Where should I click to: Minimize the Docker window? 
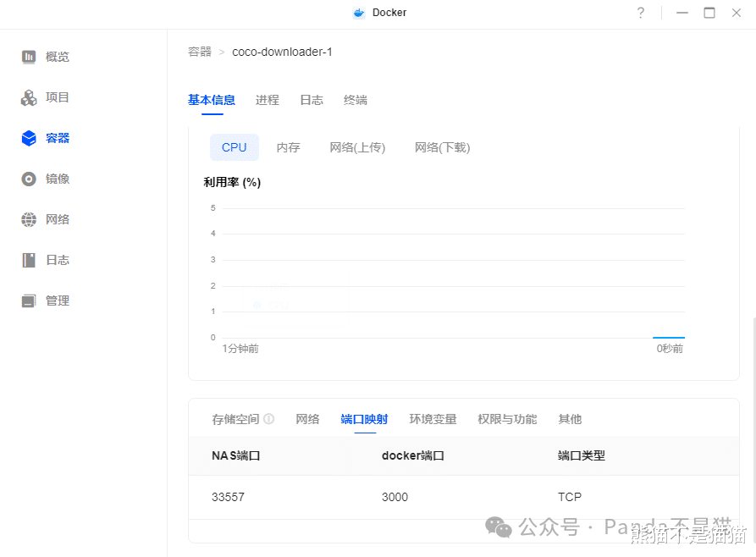[682, 13]
